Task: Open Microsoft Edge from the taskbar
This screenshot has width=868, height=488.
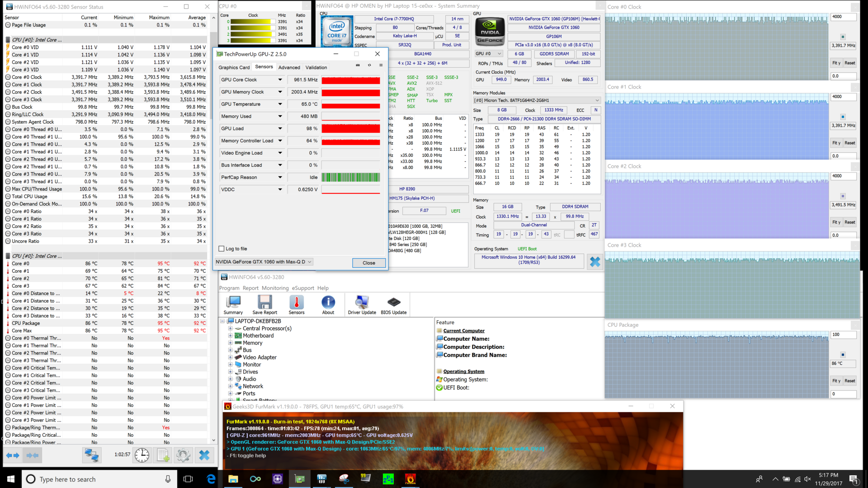Action: click(211, 479)
